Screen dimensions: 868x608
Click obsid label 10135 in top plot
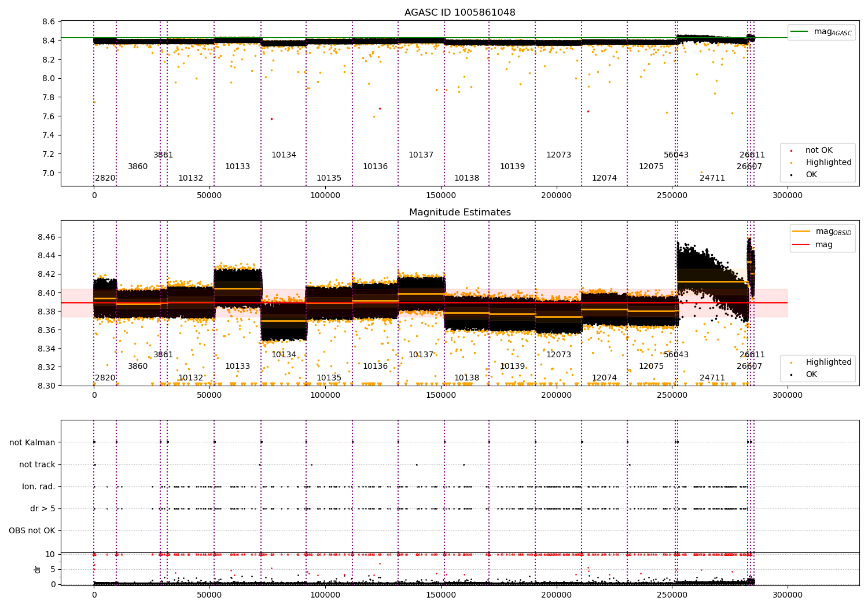tap(329, 178)
